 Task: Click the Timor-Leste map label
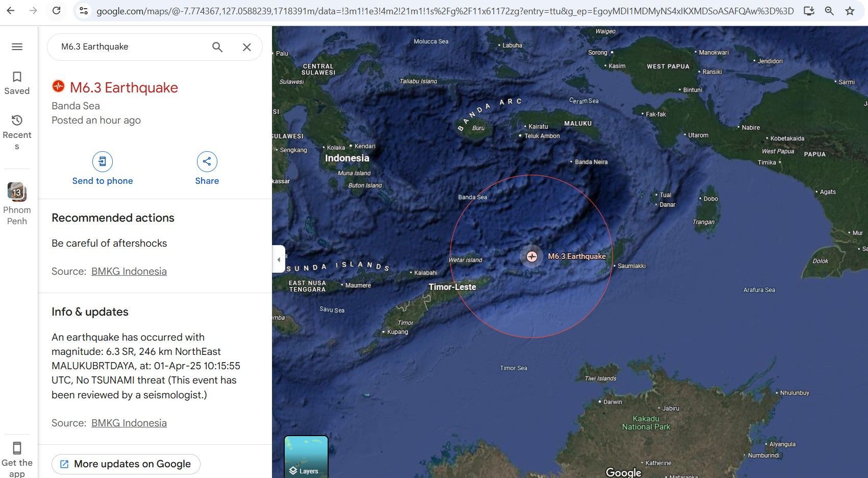pos(452,287)
